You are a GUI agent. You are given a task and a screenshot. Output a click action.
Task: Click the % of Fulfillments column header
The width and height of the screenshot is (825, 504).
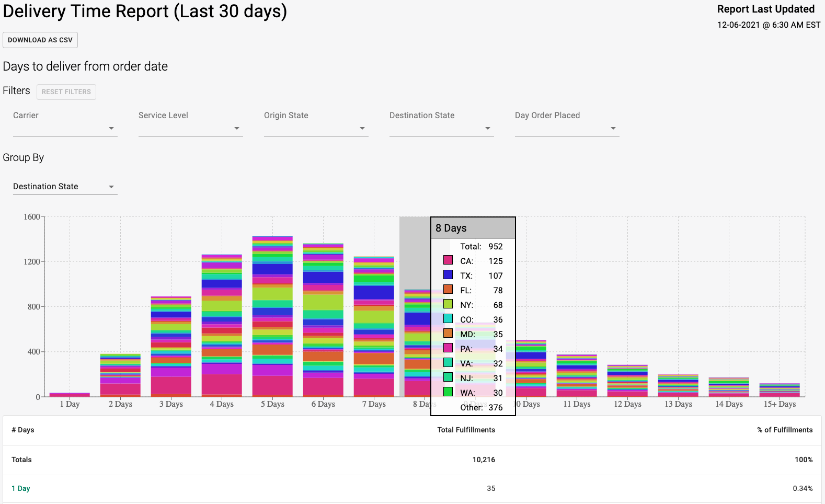pos(785,430)
